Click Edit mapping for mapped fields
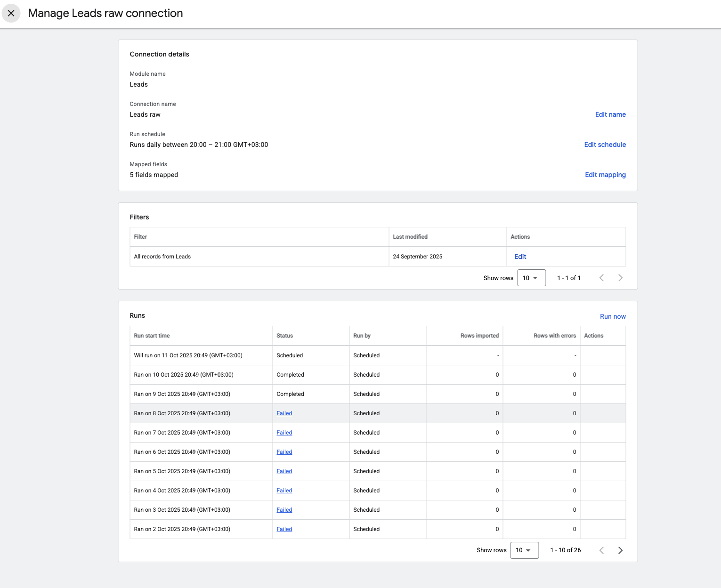Viewport: 721px width, 588px height. pyautogui.click(x=605, y=175)
